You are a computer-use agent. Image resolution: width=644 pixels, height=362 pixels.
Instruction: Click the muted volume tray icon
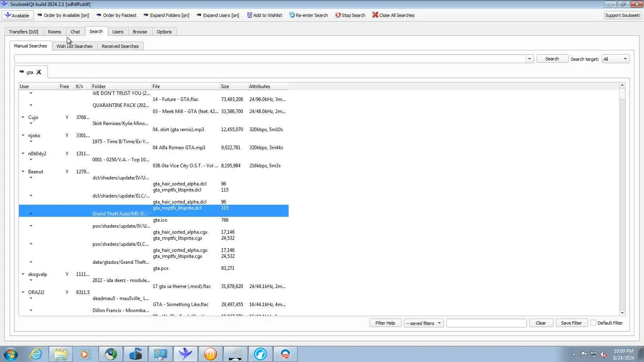tap(603, 354)
